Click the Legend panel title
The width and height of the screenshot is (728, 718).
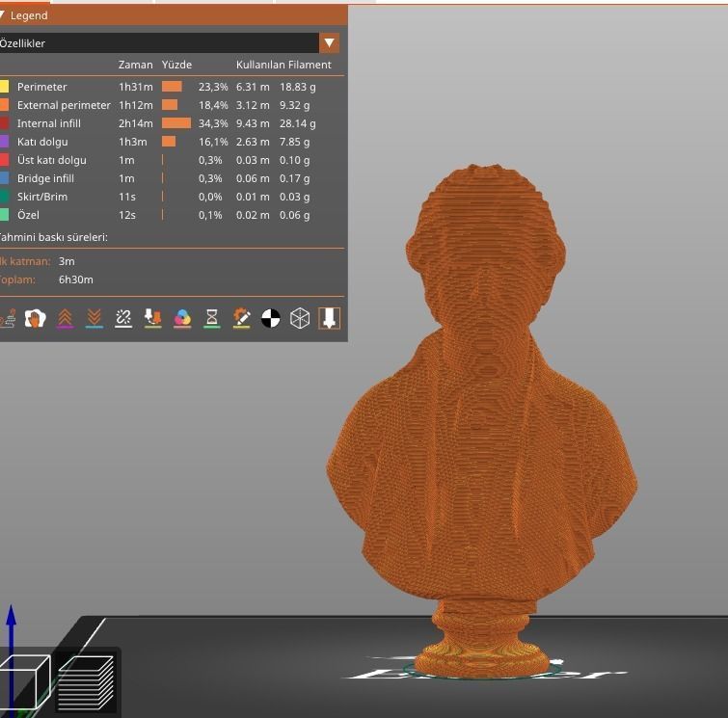tap(29, 15)
